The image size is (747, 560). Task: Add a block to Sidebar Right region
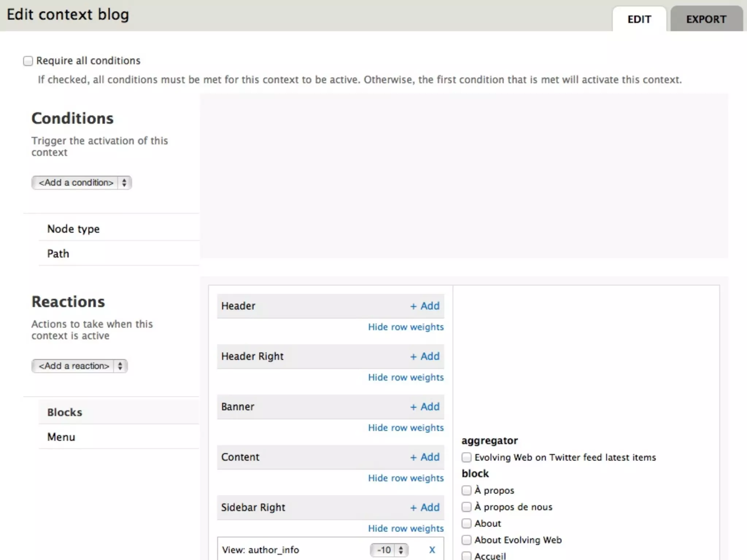pos(425,507)
